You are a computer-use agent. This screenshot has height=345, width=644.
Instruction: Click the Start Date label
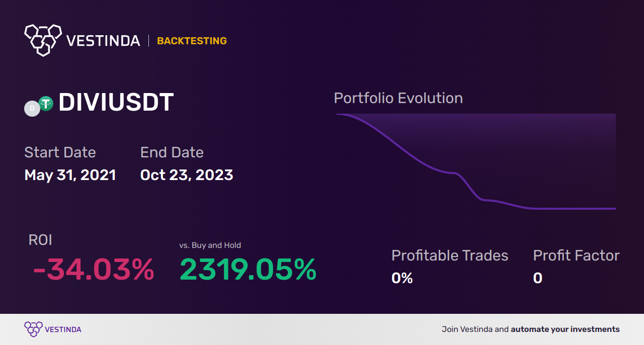pyautogui.click(x=60, y=152)
